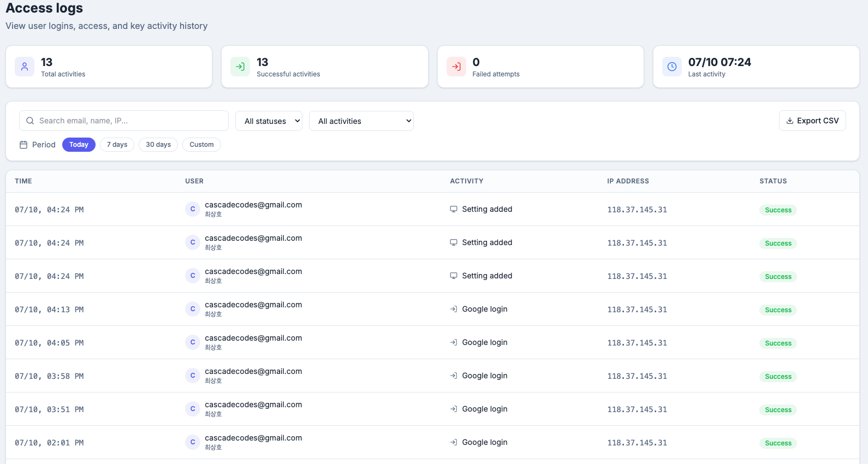
Task: Click the Success badge in the 03:51 PM row
Action: tap(778, 410)
